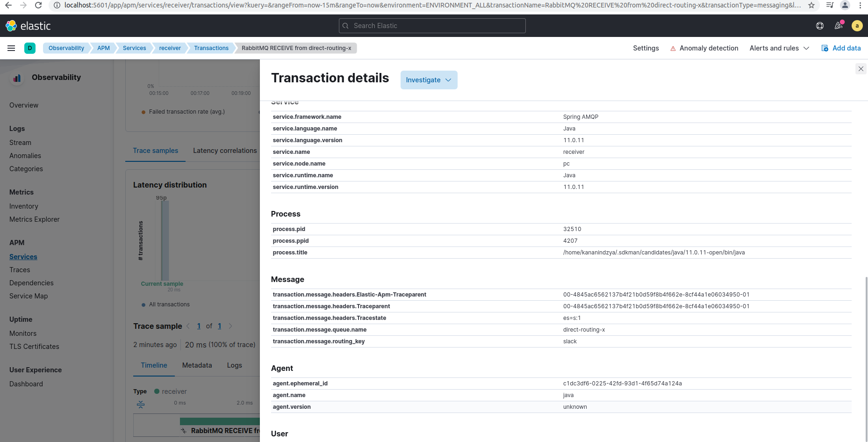Open Metrics Inventory
Image resolution: width=868 pixels, height=442 pixels.
click(x=24, y=206)
